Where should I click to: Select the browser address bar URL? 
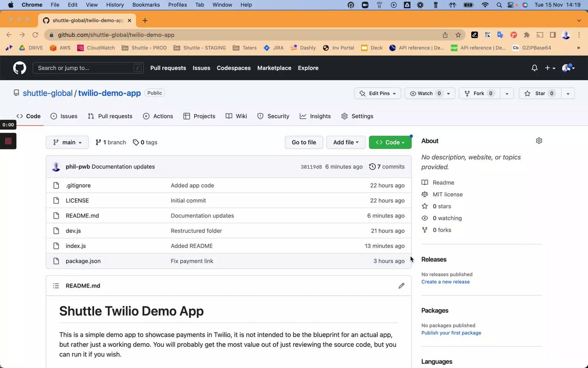(116, 35)
